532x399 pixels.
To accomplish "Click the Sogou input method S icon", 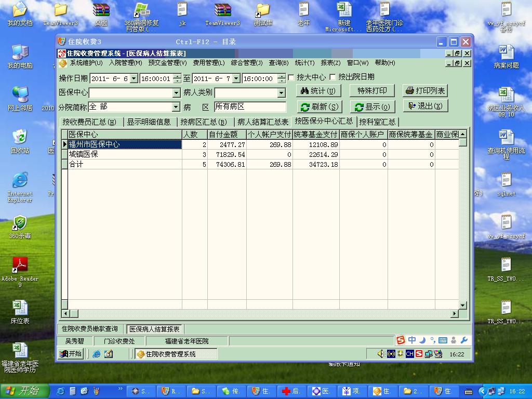I will click(x=400, y=340).
